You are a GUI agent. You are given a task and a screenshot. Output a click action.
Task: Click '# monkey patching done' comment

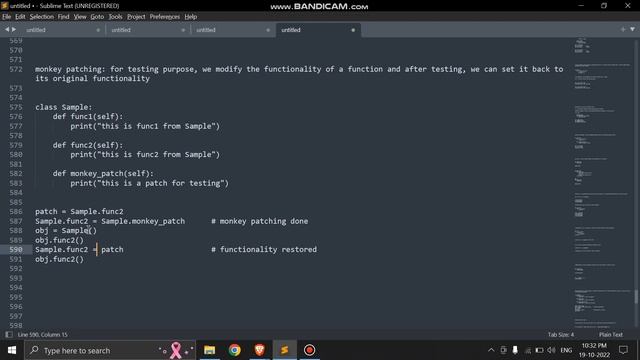point(260,221)
